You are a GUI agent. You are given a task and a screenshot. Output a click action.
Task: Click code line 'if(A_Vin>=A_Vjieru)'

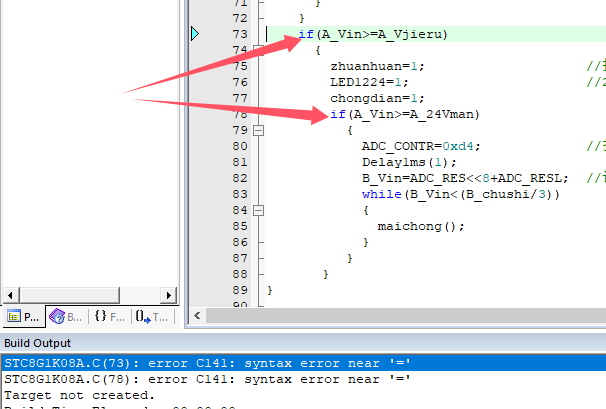(373, 34)
